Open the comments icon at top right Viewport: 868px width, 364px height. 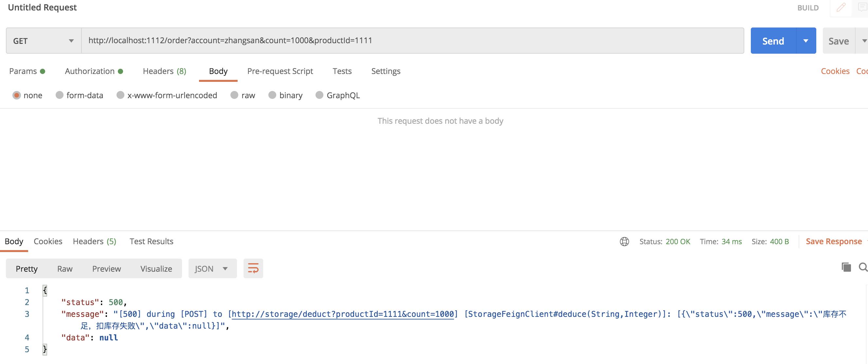[862, 8]
